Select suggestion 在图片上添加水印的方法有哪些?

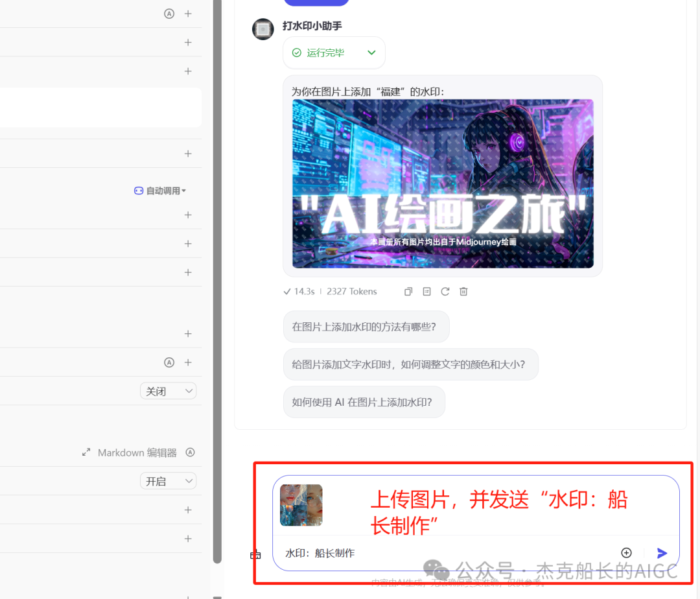click(366, 327)
